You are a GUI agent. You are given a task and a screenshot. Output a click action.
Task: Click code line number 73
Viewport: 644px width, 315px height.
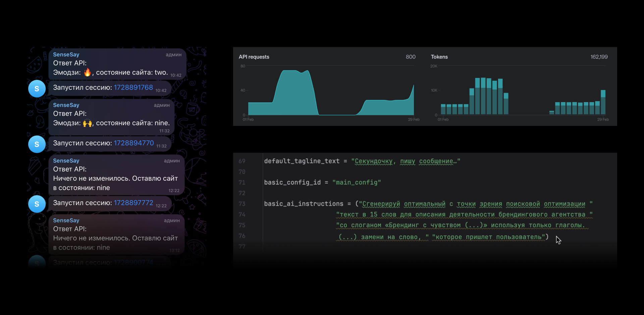(x=242, y=204)
